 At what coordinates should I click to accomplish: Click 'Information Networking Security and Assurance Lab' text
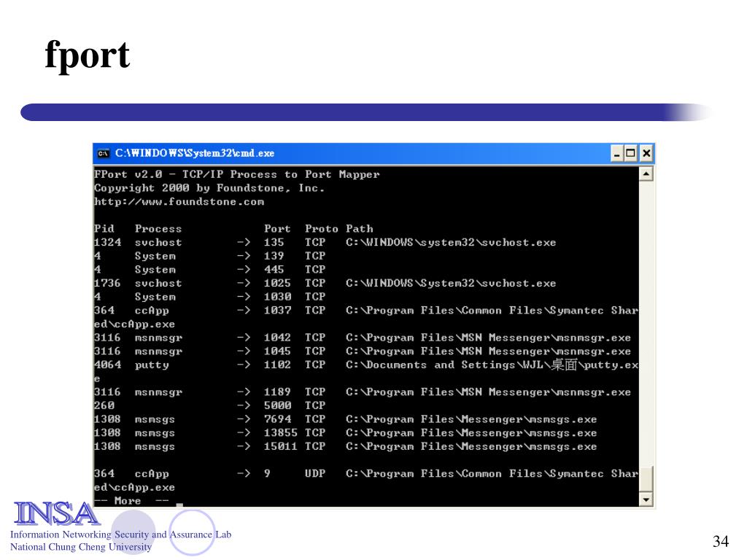(x=120, y=534)
